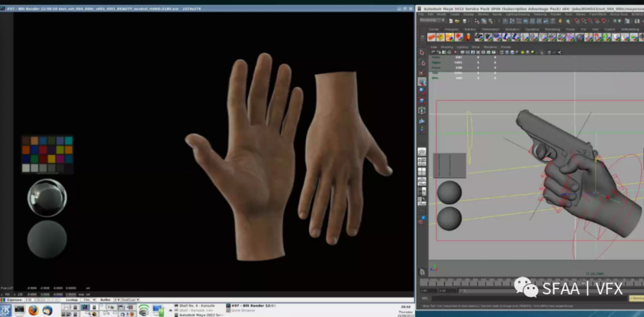Click the Exposure value field
Image resolution: width=644 pixels, height=317 pixels.
click(29, 300)
